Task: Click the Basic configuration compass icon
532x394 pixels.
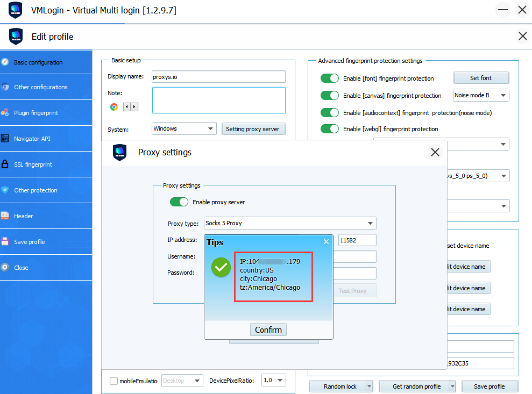Action: pos(5,62)
